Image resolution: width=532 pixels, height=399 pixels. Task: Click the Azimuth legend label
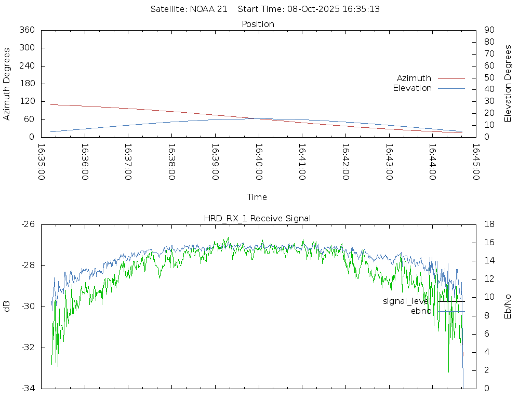point(414,78)
